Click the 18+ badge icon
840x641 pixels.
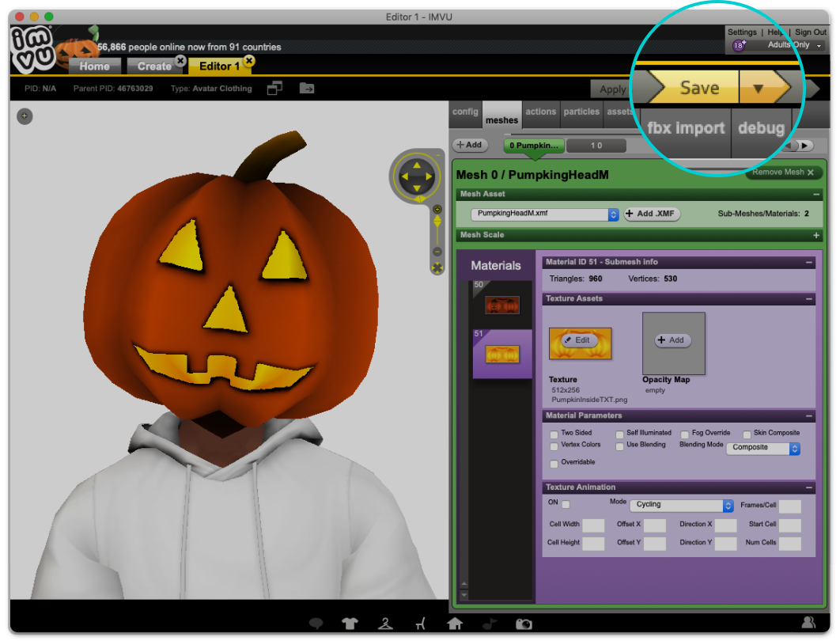point(740,45)
